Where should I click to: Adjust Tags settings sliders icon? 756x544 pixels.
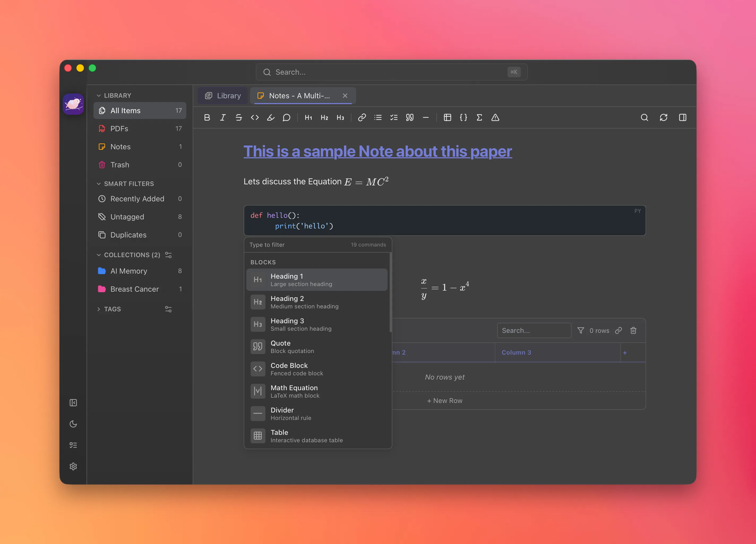click(x=168, y=309)
